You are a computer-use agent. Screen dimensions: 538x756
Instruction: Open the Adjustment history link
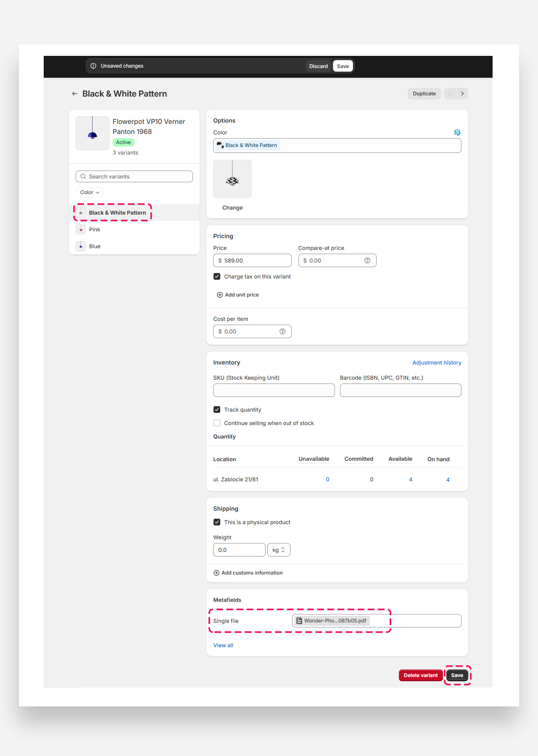point(437,362)
